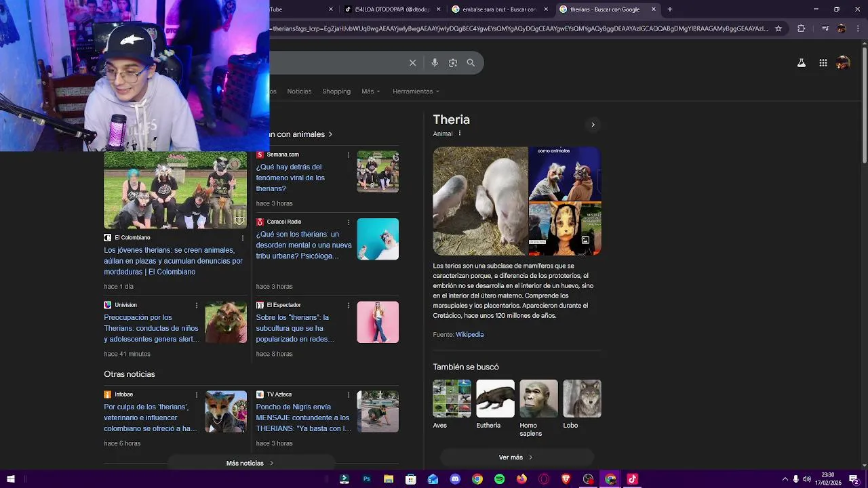This screenshot has width=868, height=488.
Task: Open Chrome profile avatar in toolbar
Action: tap(842, 28)
